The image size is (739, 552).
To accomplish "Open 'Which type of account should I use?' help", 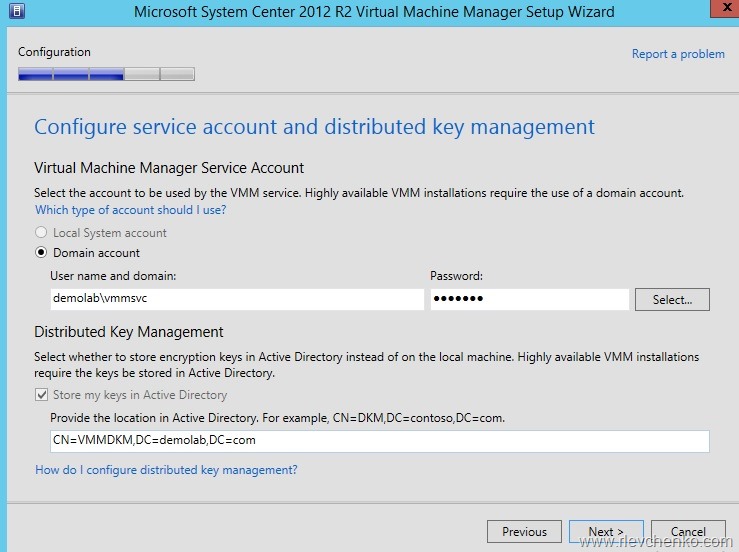I will point(130,210).
